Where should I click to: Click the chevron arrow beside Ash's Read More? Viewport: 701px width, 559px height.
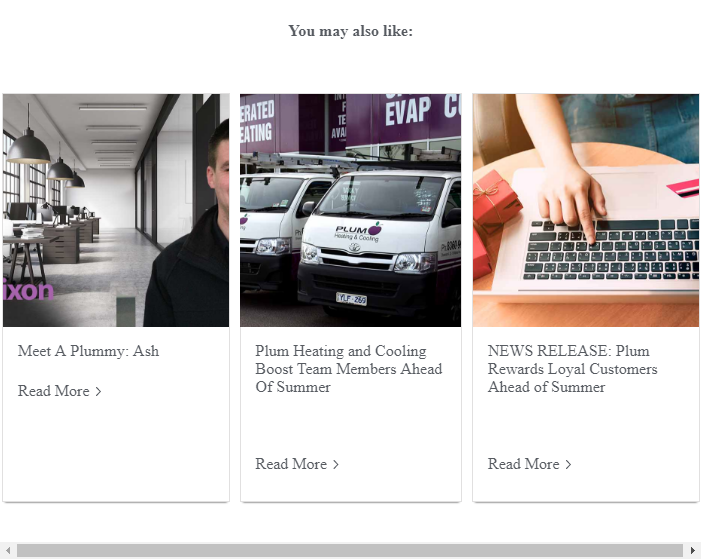tap(98, 391)
